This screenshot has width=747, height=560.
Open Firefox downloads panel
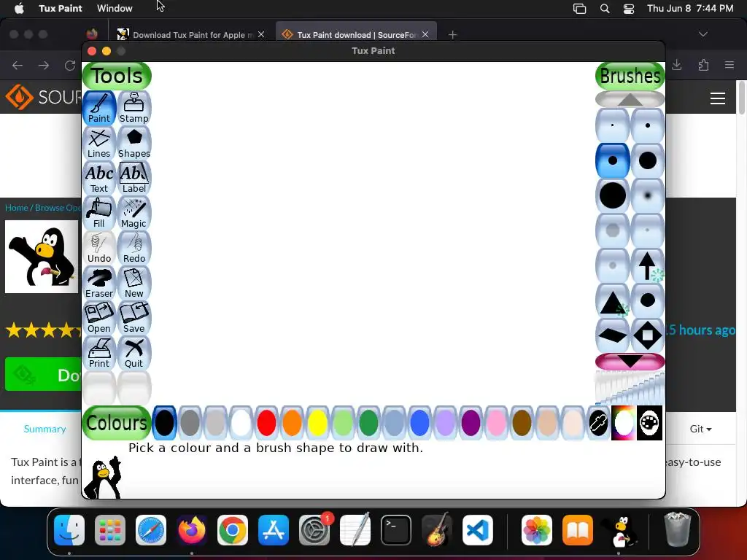pyautogui.click(x=677, y=65)
